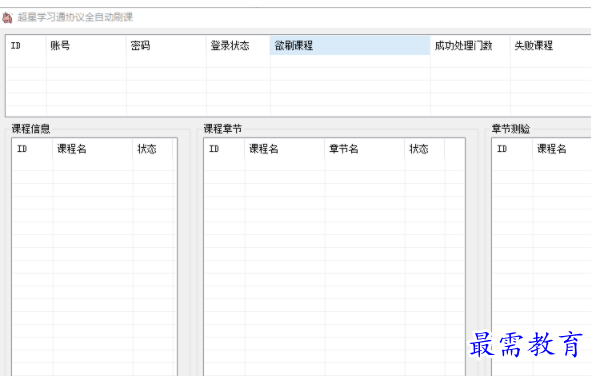Click the 失败课程 column header
This screenshot has width=591, height=376.
point(550,46)
